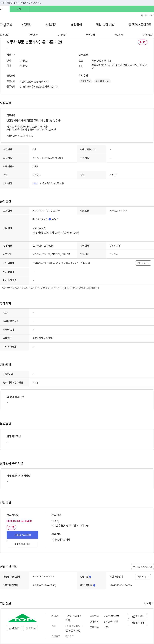
Task: Click registration time 2025.06.18 13:32:32
Action: (44, 576)
